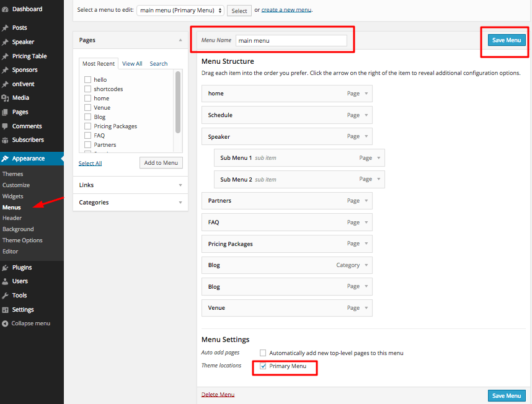Enable automatically add new top-level pages
The height and width of the screenshot is (404, 532).
[x=264, y=353]
